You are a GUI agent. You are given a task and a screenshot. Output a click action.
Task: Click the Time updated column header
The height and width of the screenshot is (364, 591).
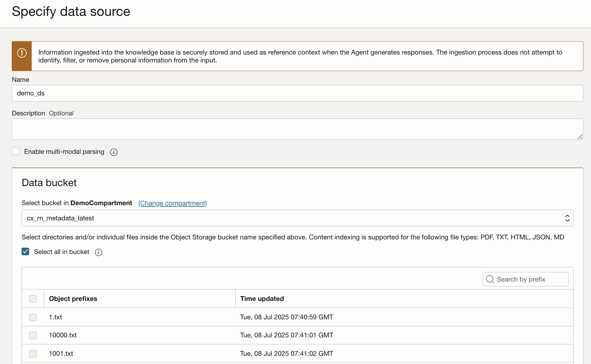point(262,299)
